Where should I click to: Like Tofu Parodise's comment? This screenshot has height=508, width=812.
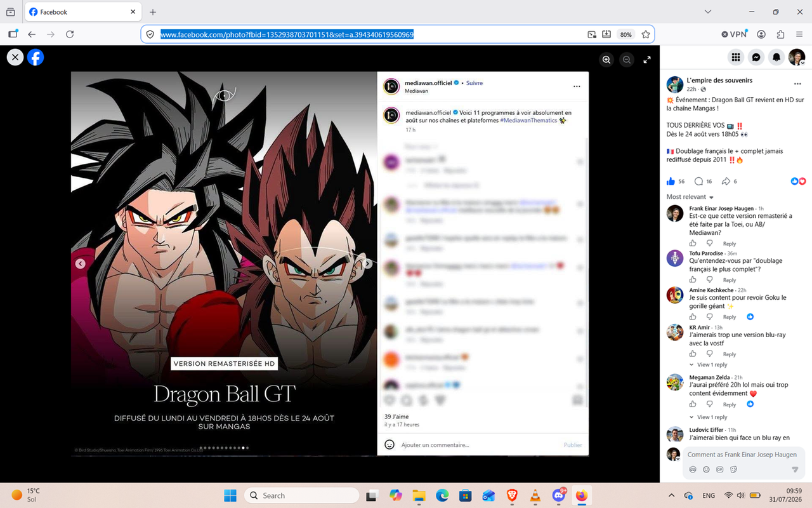(693, 279)
